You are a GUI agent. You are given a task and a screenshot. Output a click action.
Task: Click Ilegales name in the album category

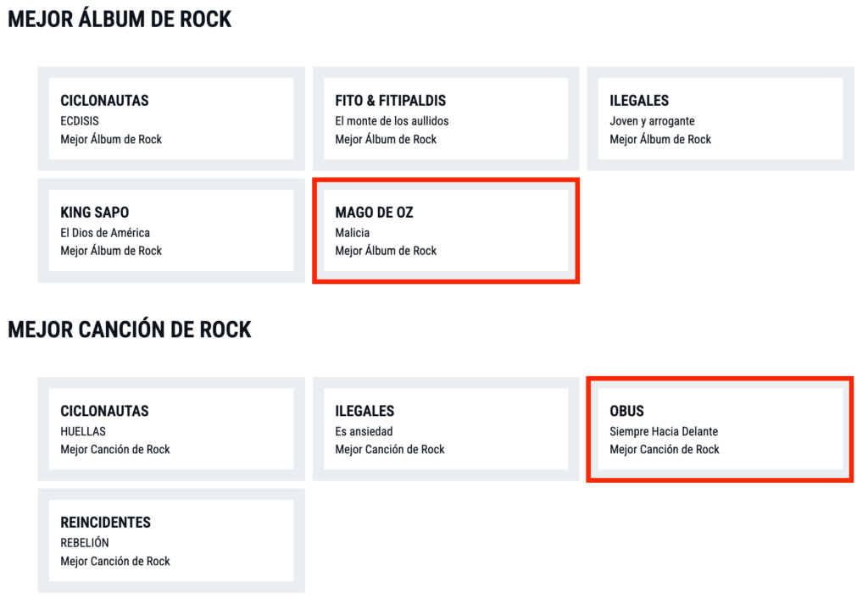[x=639, y=101]
